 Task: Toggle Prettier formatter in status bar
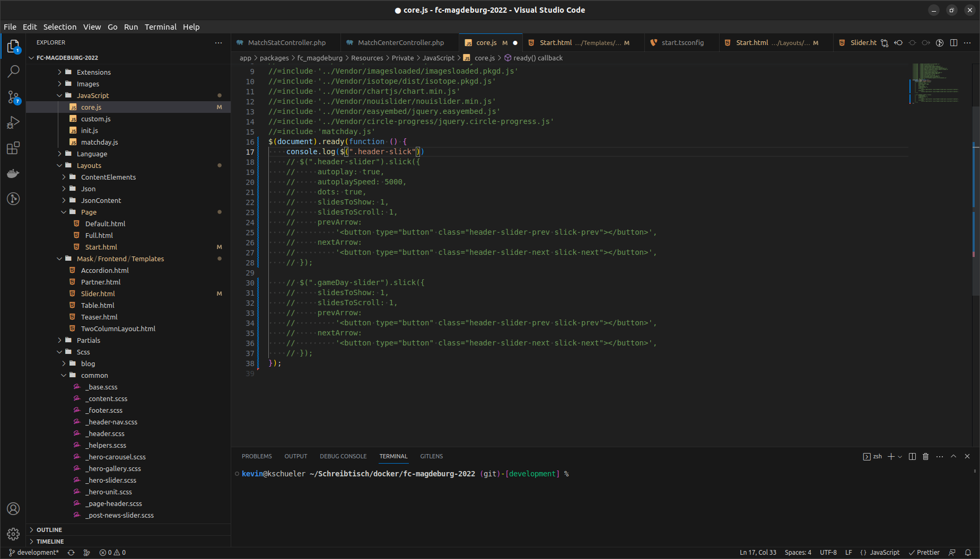(x=924, y=552)
